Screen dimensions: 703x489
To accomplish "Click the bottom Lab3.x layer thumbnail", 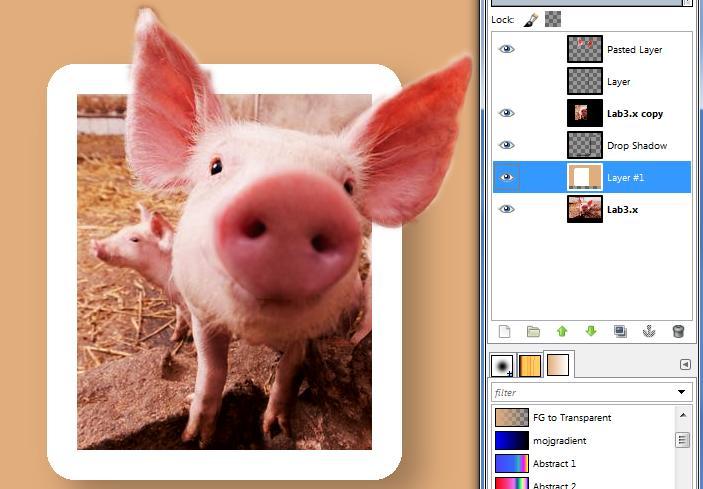I will 585,209.
